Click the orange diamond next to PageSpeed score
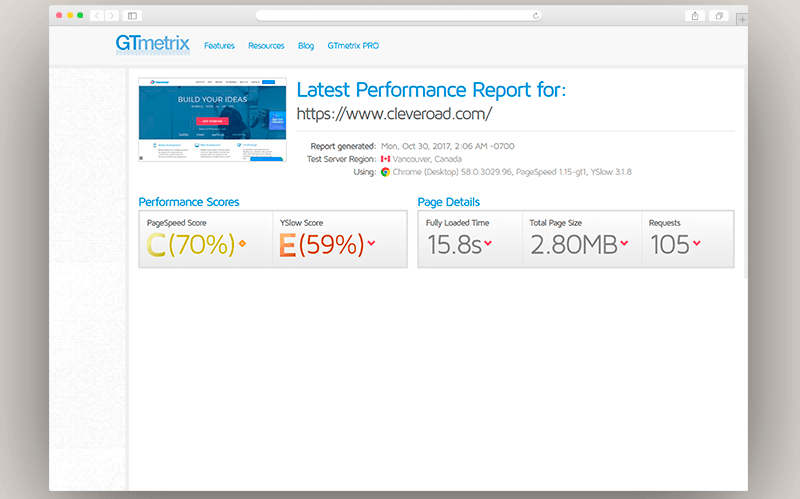The height and width of the screenshot is (499, 800). click(242, 243)
